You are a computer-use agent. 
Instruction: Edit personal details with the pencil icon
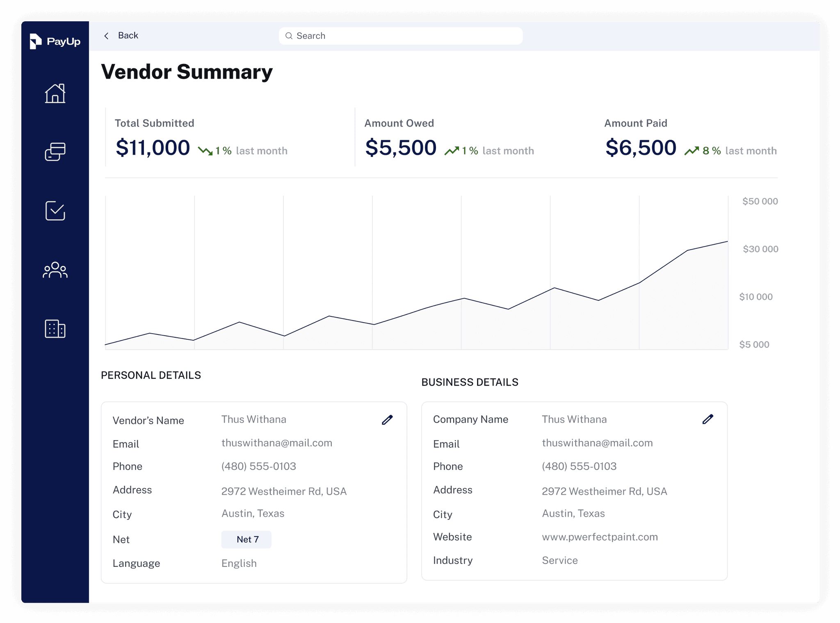point(387,420)
